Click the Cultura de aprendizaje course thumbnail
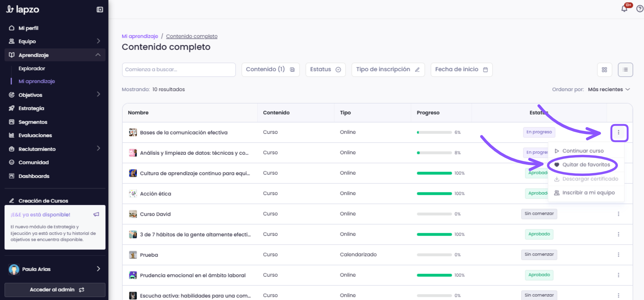This screenshot has height=300, width=644. (133, 173)
